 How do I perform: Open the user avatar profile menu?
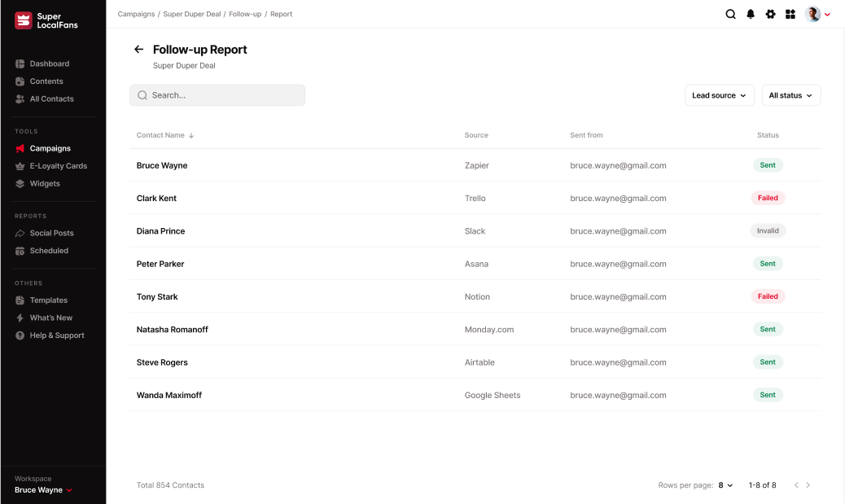pyautogui.click(x=817, y=14)
